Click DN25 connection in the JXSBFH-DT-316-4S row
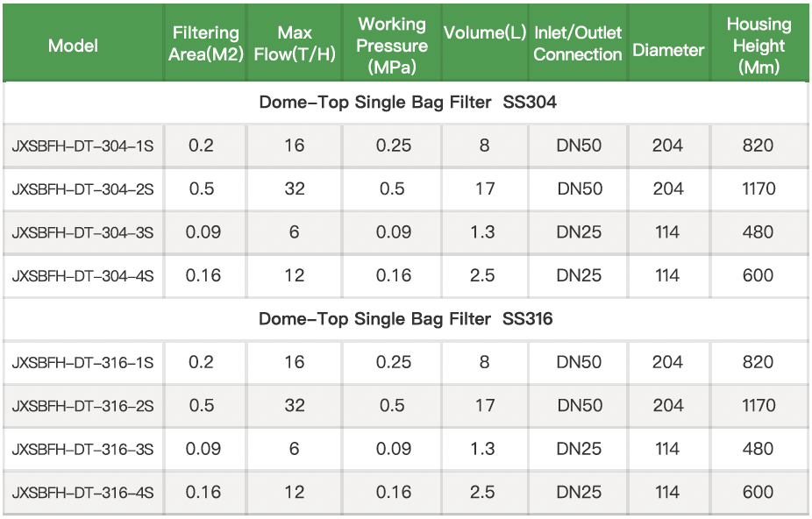The height and width of the screenshot is (519, 812). click(x=579, y=493)
